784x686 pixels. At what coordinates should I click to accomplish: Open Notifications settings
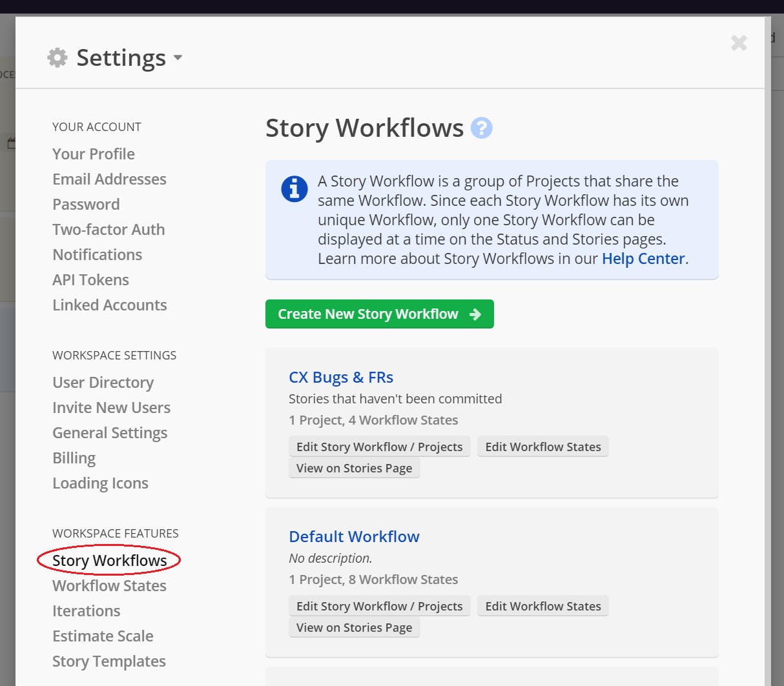tap(97, 254)
